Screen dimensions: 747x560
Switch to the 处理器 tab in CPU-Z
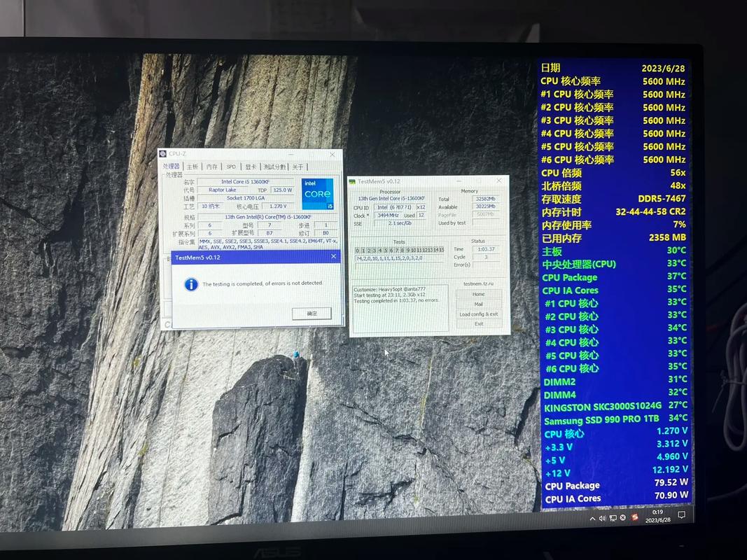[x=172, y=166]
